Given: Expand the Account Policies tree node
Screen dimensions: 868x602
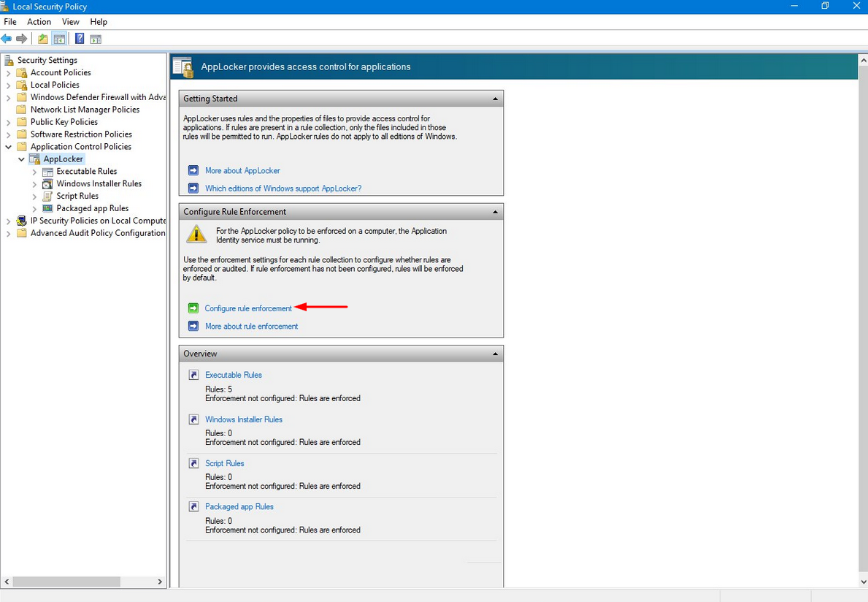Looking at the screenshot, I should (x=9, y=73).
